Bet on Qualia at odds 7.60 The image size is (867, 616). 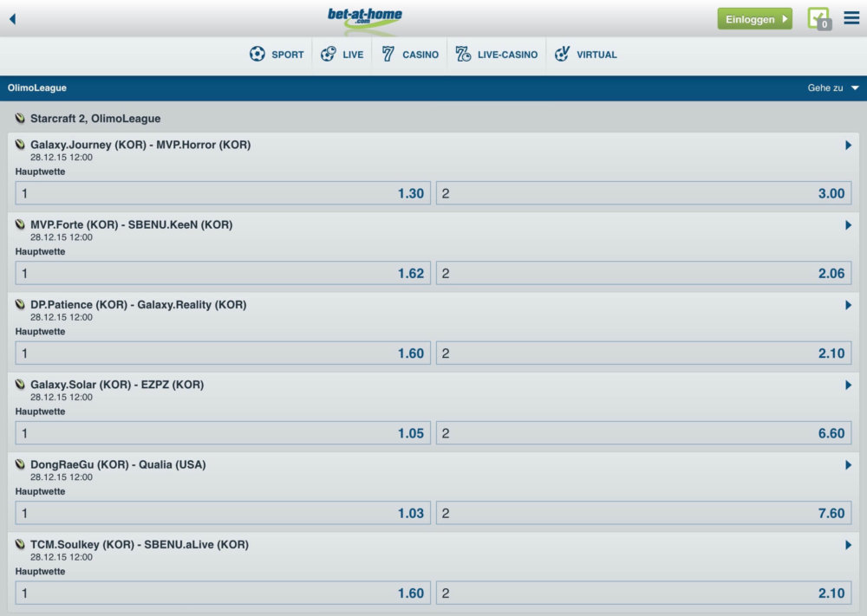(x=643, y=513)
